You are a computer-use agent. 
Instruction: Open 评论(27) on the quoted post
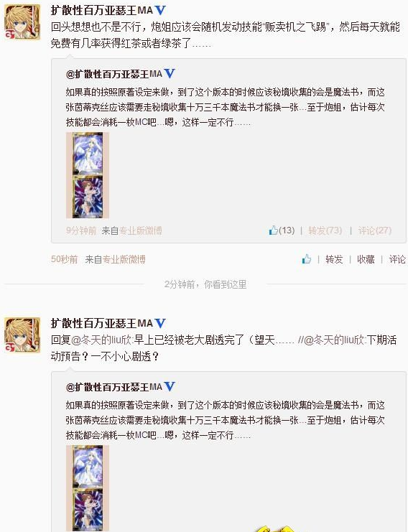(375, 230)
